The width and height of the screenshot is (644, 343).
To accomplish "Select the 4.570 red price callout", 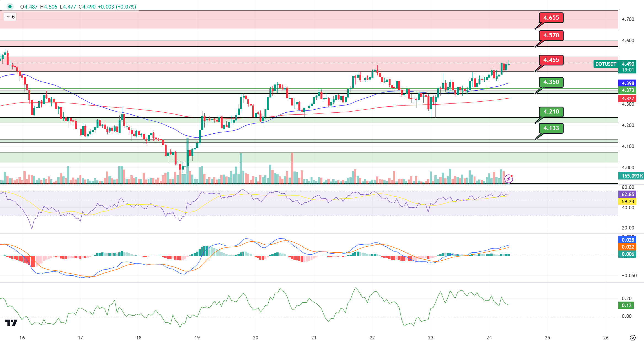I will click(x=551, y=35).
